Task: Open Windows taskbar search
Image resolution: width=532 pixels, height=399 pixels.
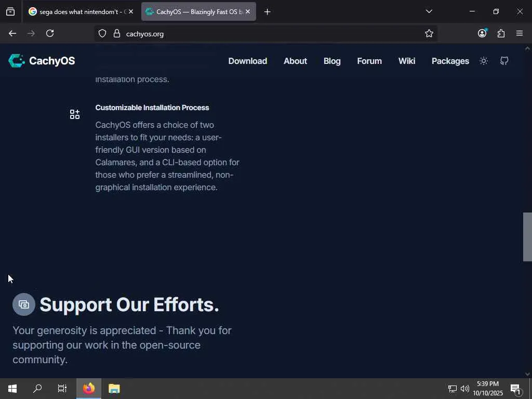Action: [x=37, y=389]
